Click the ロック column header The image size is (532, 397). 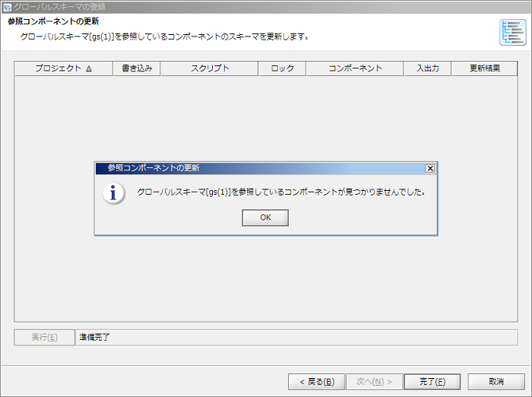(x=282, y=68)
